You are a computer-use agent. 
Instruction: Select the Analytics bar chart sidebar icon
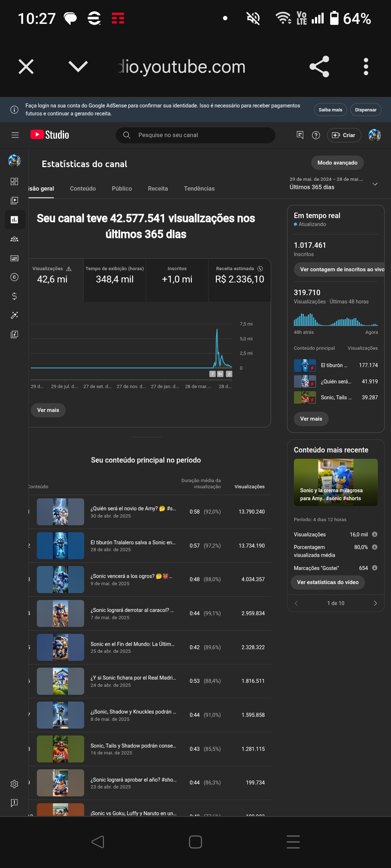14,220
